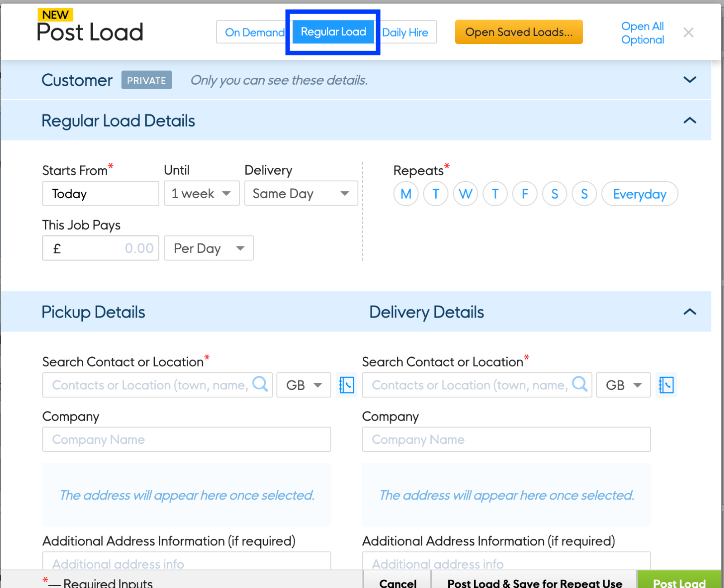Toggle Wednesday repeat day

pos(465,194)
